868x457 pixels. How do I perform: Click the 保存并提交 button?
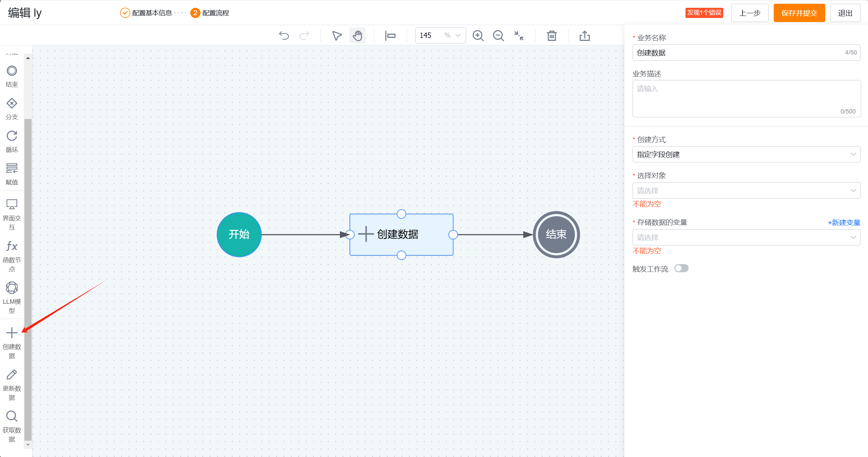click(799, 13)
